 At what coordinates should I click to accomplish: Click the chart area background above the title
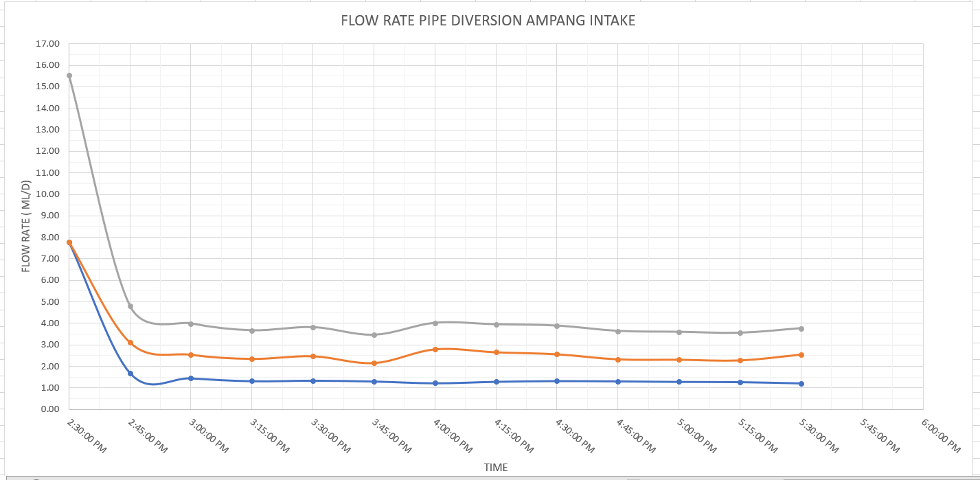[275, 8]
